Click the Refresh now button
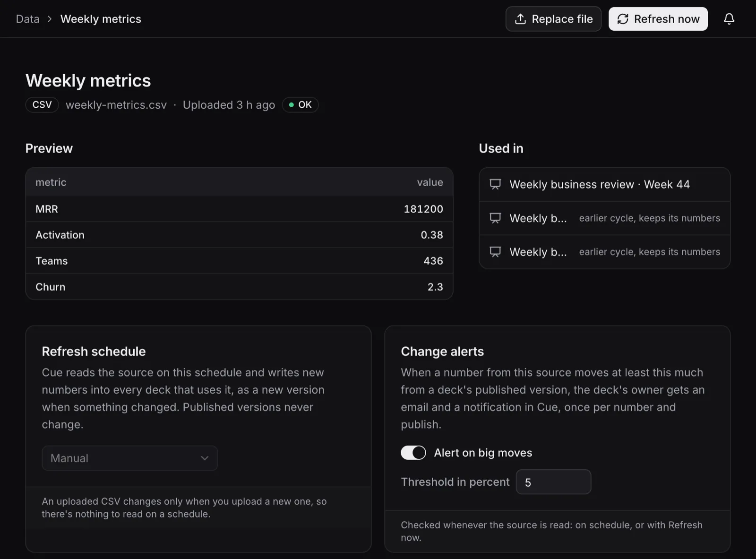Viewport: 756px width, 559px height. tap(658, 19)
